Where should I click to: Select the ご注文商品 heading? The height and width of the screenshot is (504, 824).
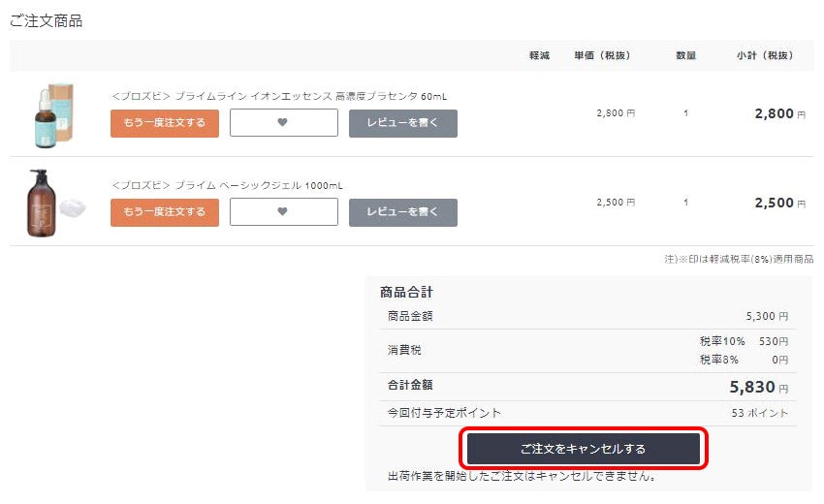pos(47,21)
